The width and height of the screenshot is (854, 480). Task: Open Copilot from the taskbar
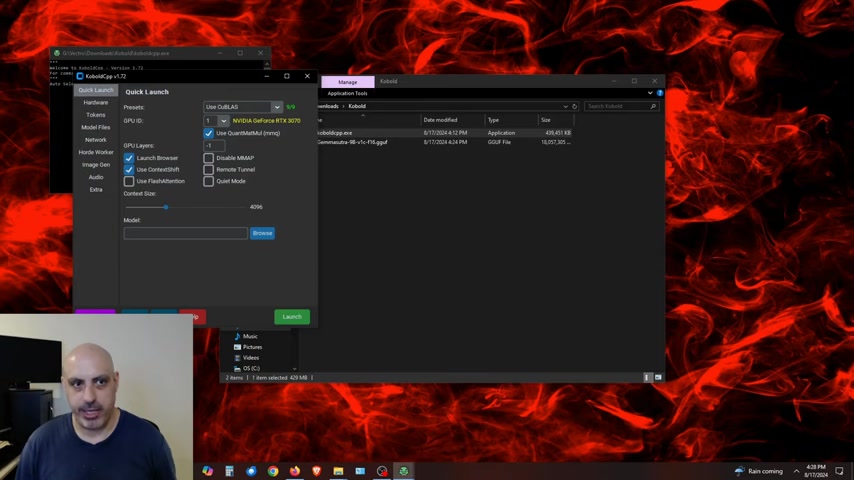point(208,471)
